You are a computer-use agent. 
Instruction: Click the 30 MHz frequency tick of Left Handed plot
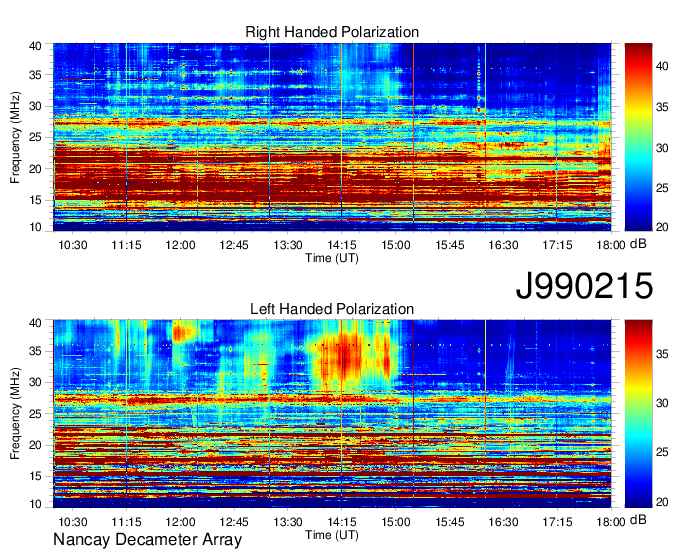coord(35,382)
